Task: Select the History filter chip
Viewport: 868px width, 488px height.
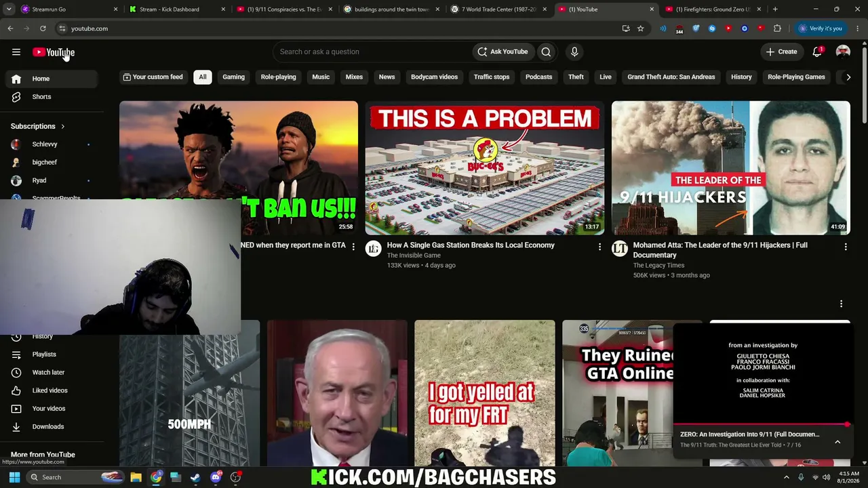Action: pyautogui.click(x=741, y=77)
